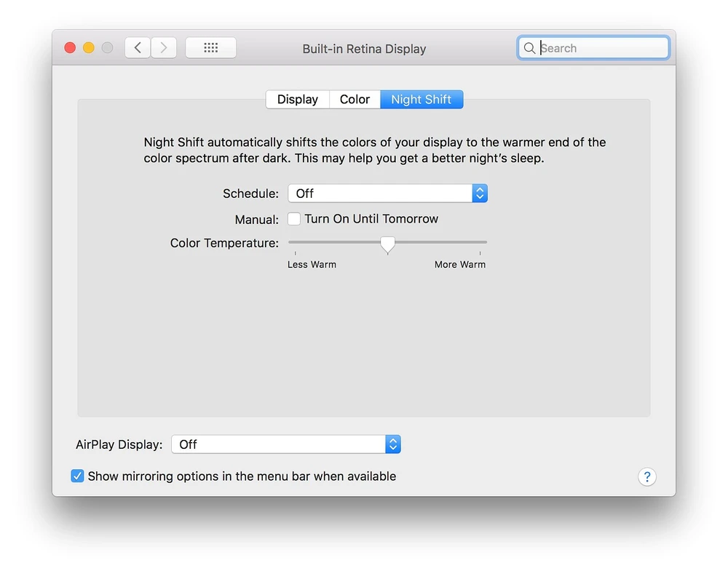This screenshot has width=728, height=571.
Task: Enable Turn On Until Tomorrow checkbox
Action: point(294,219)
